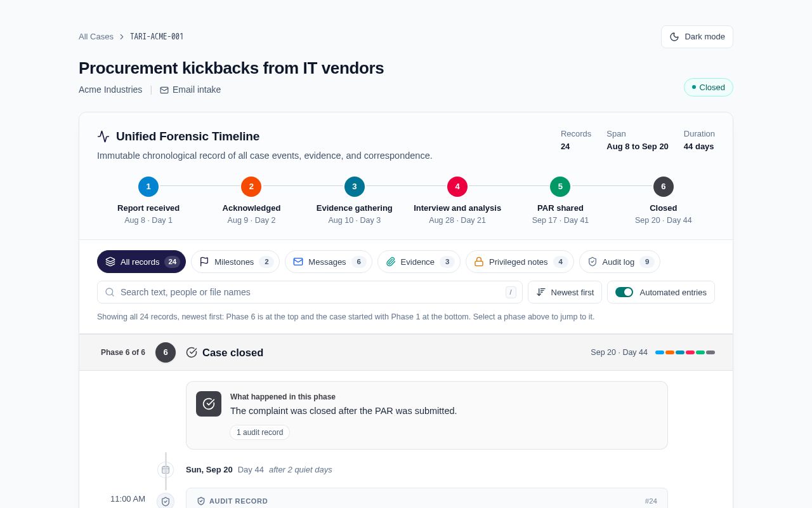The height and width of the screenshot is (508, 812).
Task: Click the flag icon in Milestones tab
Action: [204, 262]
